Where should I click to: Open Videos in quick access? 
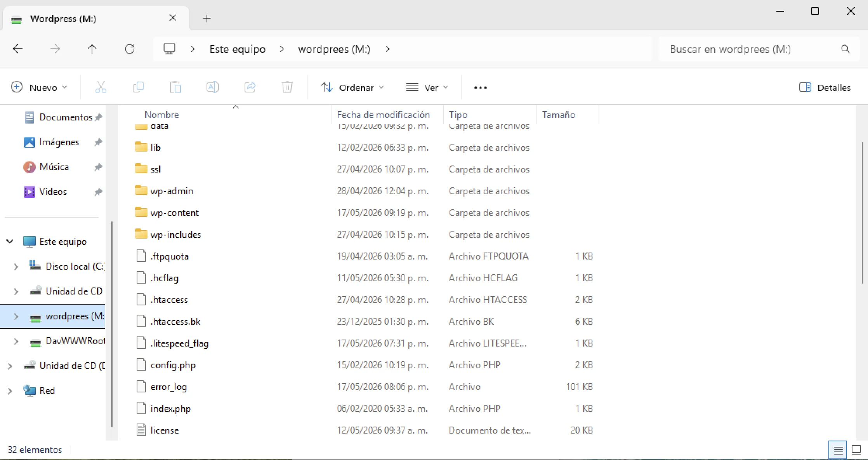(x=45, y=192)
